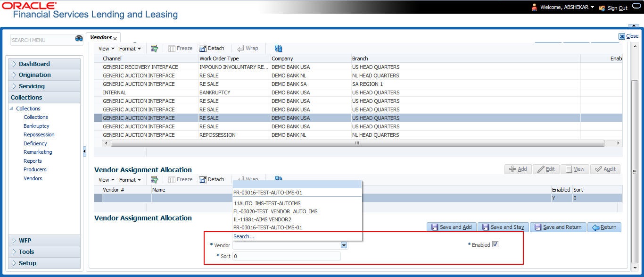Expand the DashBoard menu section
The width and height of the screenshot is (644, 277).
(44, 64)
